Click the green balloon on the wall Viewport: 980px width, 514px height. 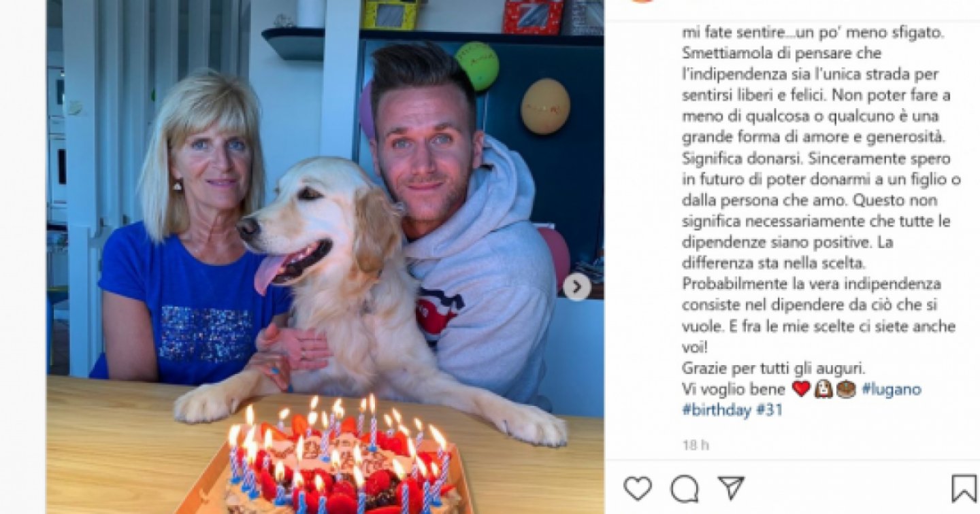pyautogui.click(x=477, y=66)
